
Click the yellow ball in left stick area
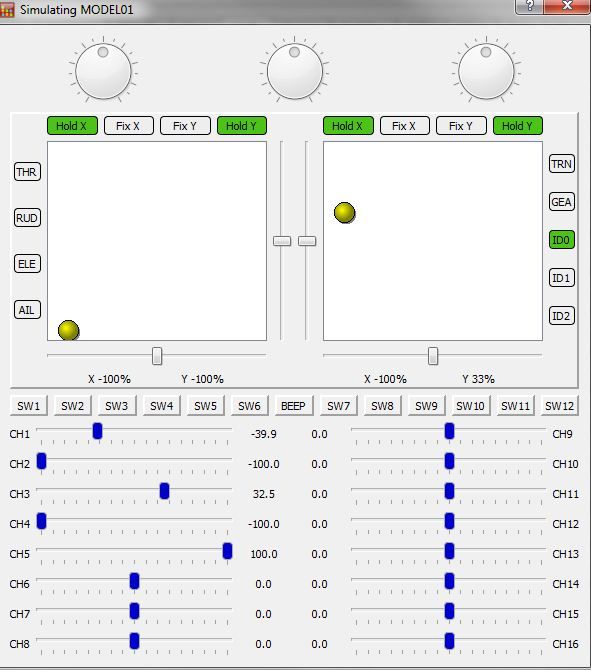68,330
